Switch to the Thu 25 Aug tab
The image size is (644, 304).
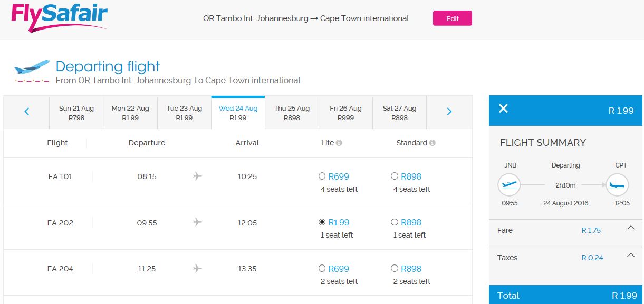click(292, 113)
